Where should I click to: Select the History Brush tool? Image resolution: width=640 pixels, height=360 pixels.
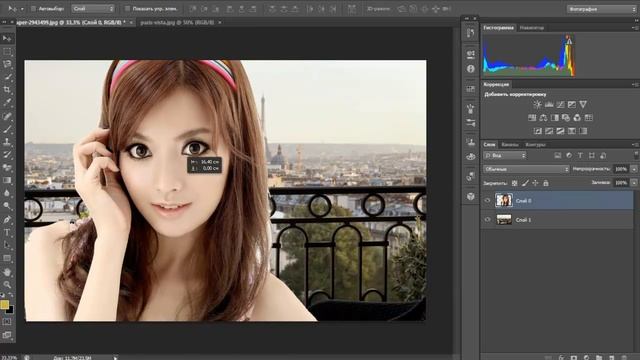[x=7, y=155]
